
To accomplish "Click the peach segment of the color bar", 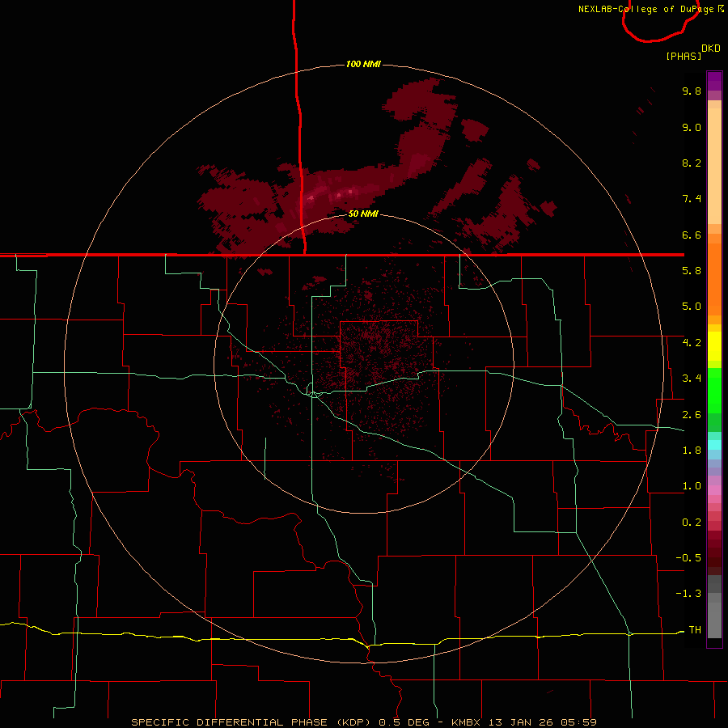I will coord(714,166).
